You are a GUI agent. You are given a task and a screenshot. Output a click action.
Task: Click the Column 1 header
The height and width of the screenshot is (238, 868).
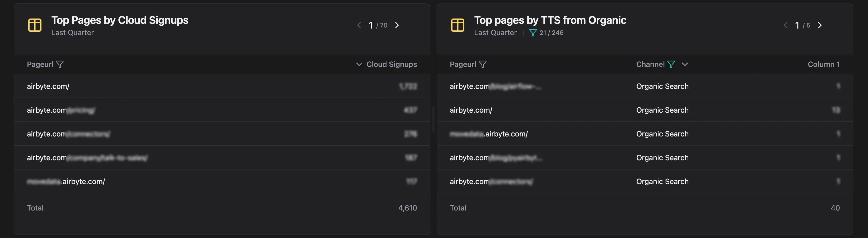coord(824,64)
